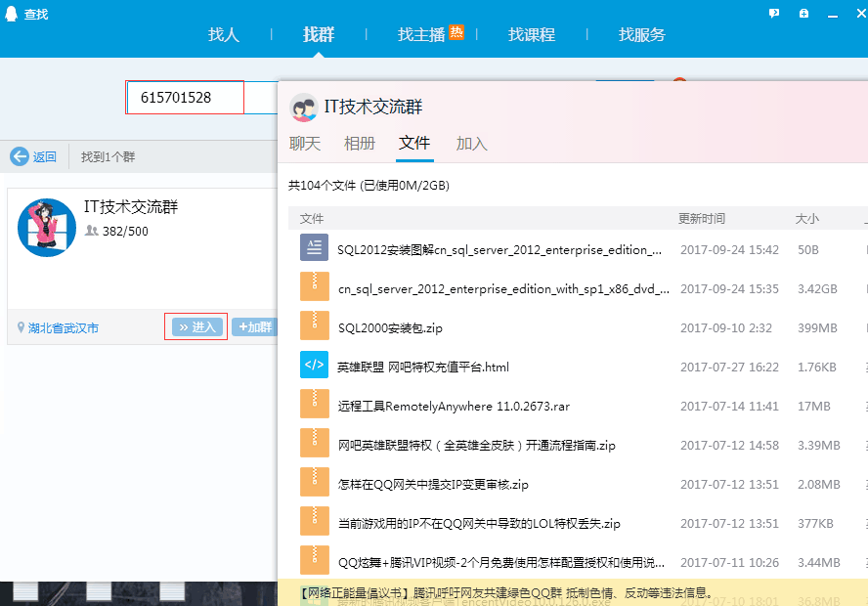The image size is (868, 606).
Task: Click the member count icon beside 382/500
Action: click(x=91, y=231)
